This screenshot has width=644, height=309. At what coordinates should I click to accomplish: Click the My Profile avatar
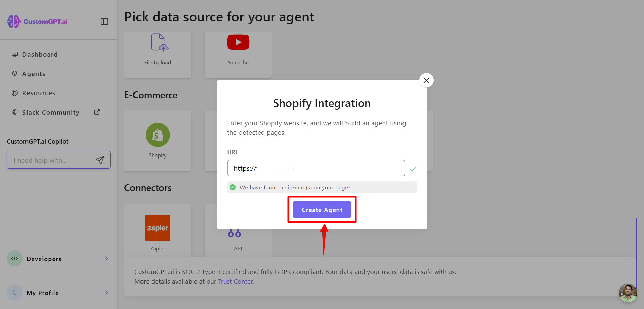[x=15, y=292]
